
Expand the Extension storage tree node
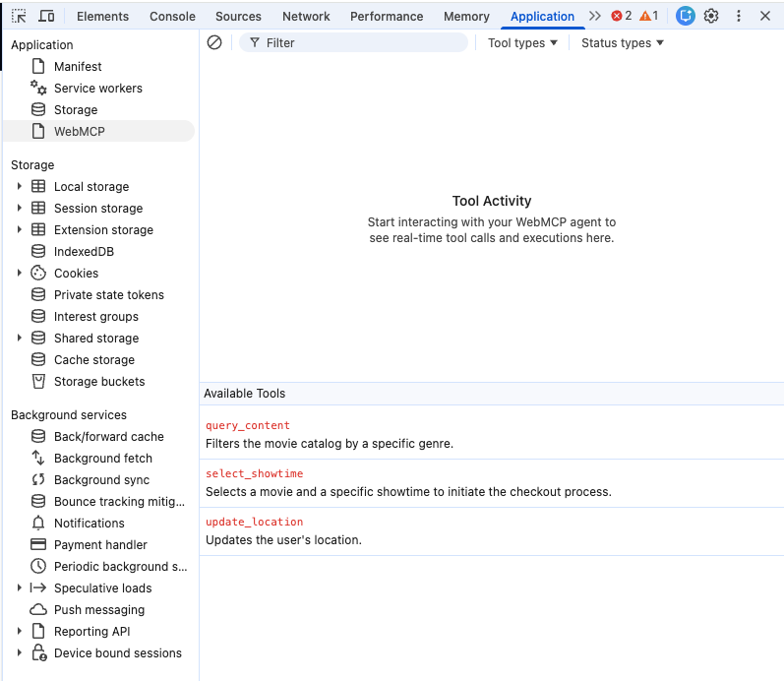coord(19,229)
